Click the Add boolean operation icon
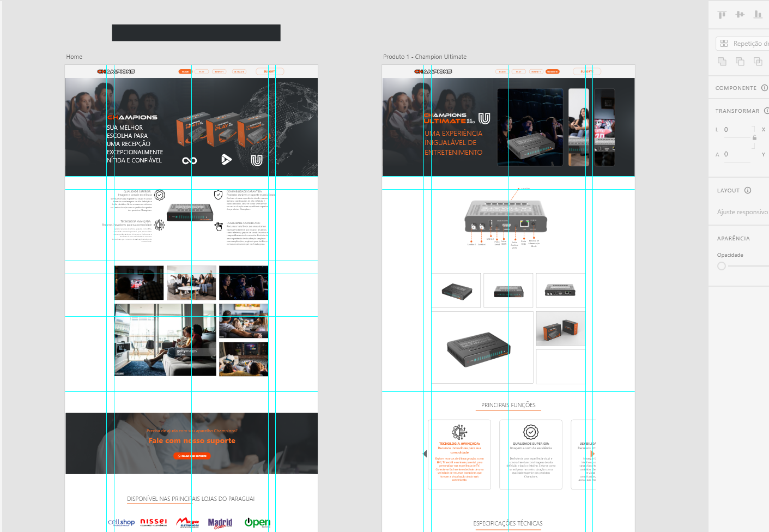This screenshot has width=769, height=532. 722,62
